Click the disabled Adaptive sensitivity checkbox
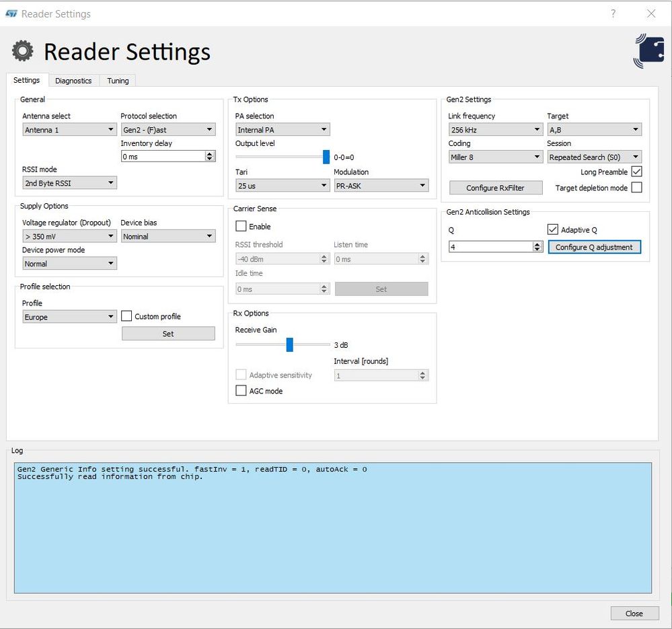This screenshot has width=672, height=629. [241, 375]
